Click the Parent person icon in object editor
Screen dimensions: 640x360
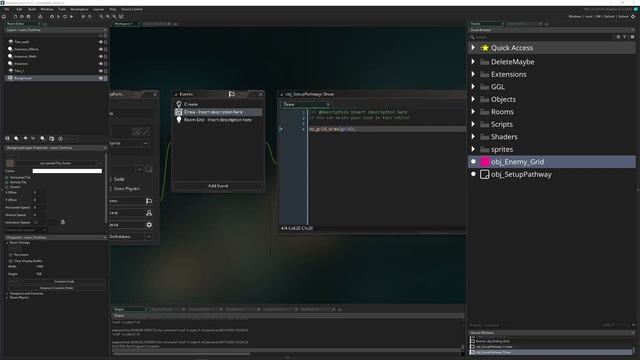tap(149, 213)
